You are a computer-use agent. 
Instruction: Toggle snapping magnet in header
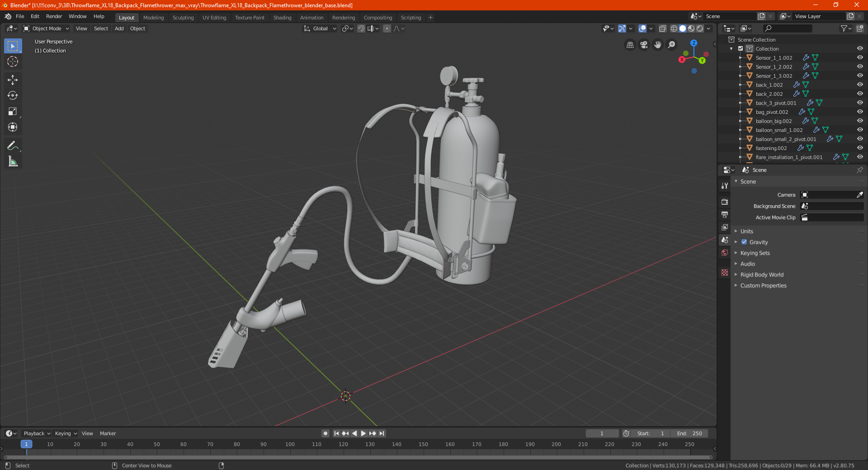click(361, 28)
